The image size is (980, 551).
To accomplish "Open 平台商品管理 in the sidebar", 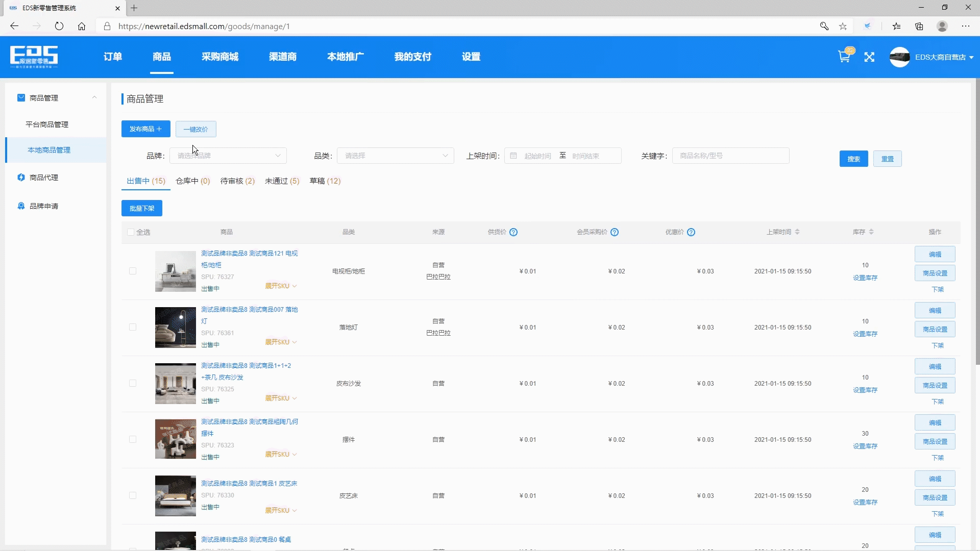I will 47,124.
